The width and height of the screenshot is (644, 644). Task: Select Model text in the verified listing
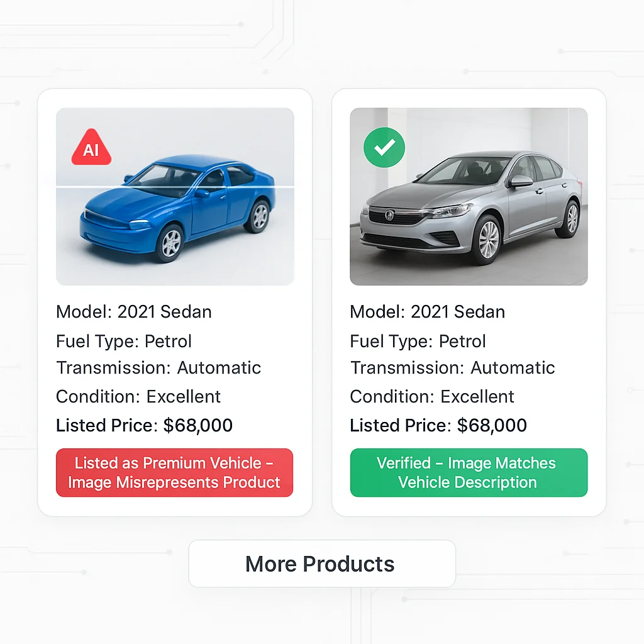(x=428, y=312)
